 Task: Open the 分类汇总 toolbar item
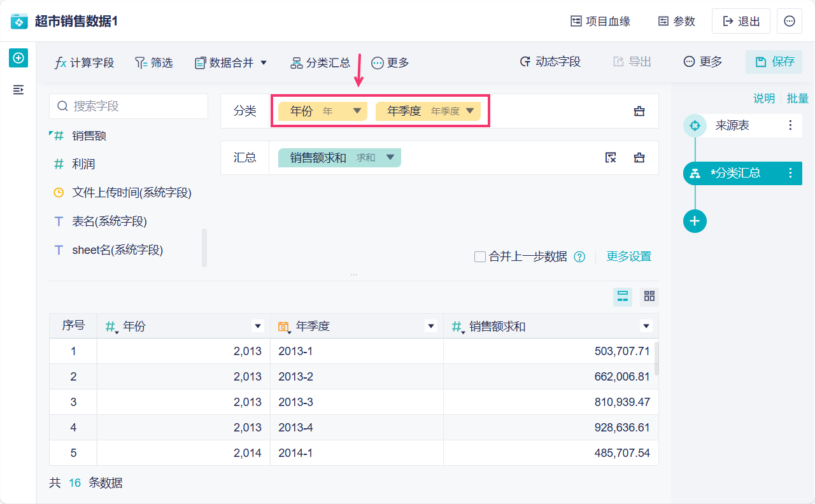point(320,62)
